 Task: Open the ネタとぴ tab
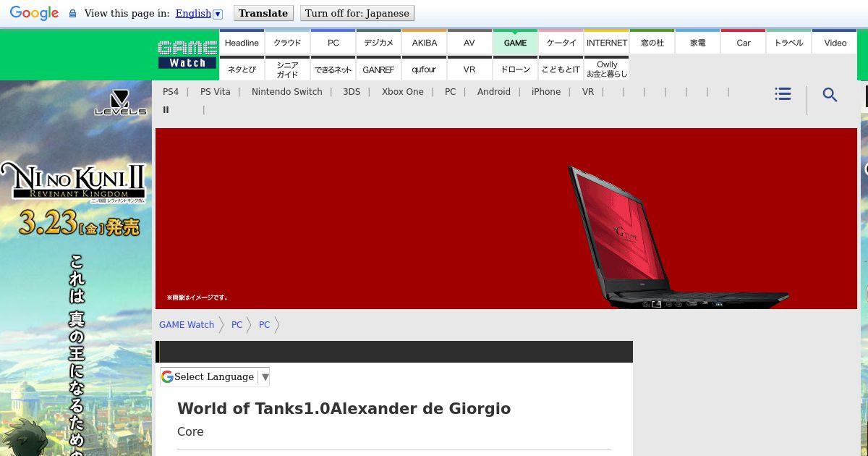(x=242, y=68)
